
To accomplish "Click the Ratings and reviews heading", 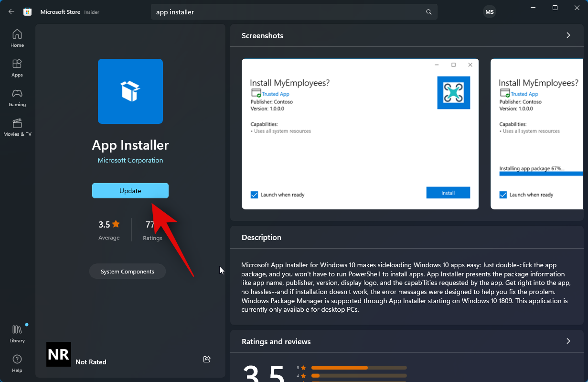I will tap(276, 341).
